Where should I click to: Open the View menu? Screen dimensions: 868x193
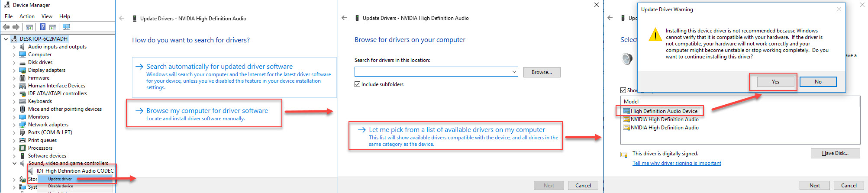[x=47, y=16]
